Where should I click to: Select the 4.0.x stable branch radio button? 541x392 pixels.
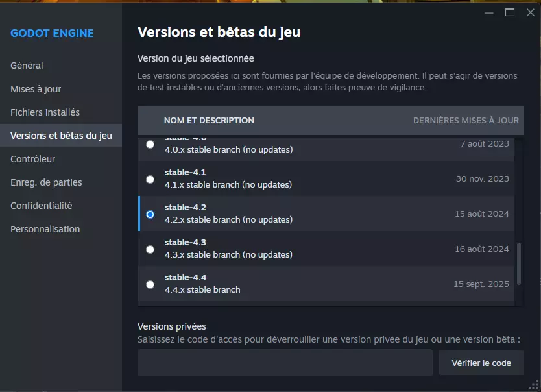pos(150,145)
